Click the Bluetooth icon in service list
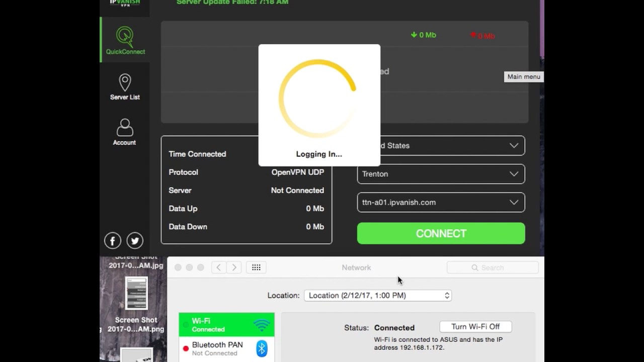This screenshot has height=362, width=644. 262,348
